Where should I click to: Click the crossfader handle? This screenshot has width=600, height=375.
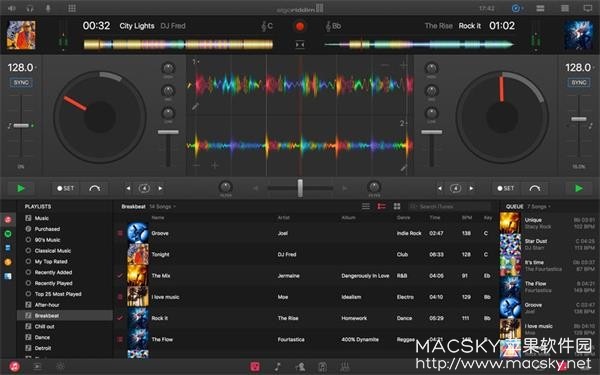pos(300,188)
